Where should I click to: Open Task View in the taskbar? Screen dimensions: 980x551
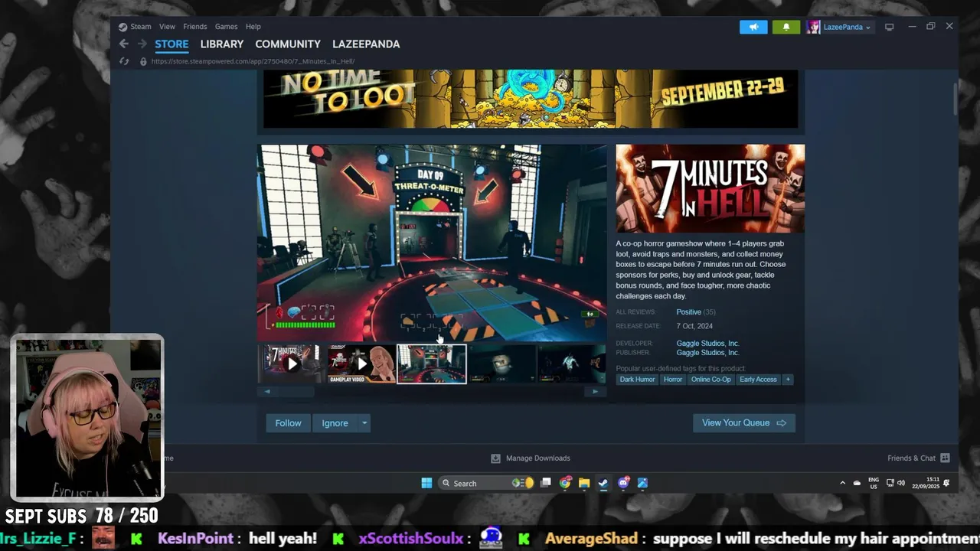546,483
